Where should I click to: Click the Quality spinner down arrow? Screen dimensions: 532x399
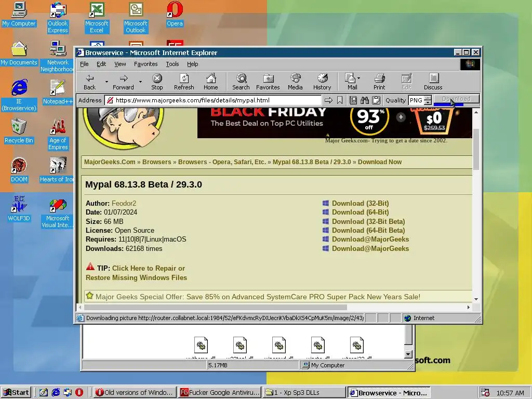click(x=428, y=102)
